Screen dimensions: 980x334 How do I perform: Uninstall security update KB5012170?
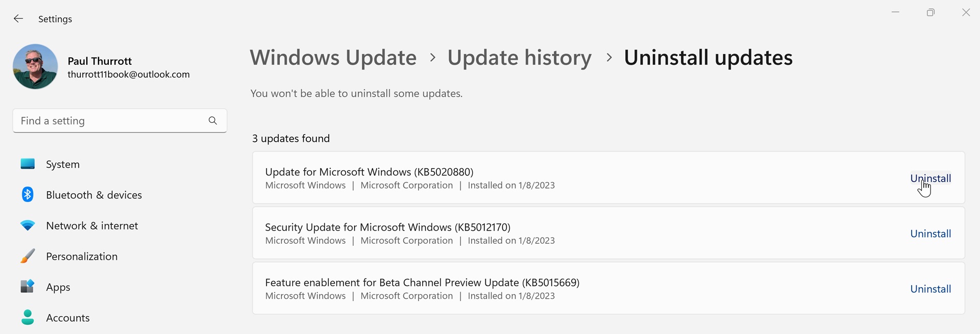pyautogui.click(x=930, y=234)
